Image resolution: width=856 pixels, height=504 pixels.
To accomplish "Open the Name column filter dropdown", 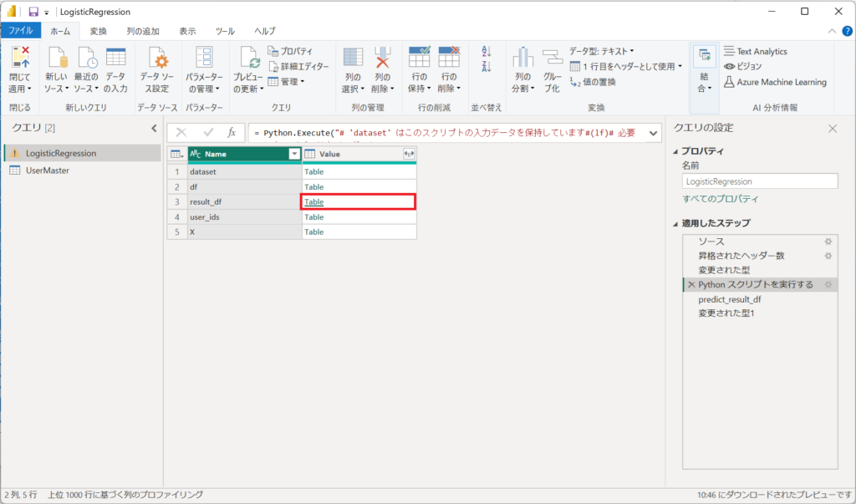I will click(x=294, y=154).
